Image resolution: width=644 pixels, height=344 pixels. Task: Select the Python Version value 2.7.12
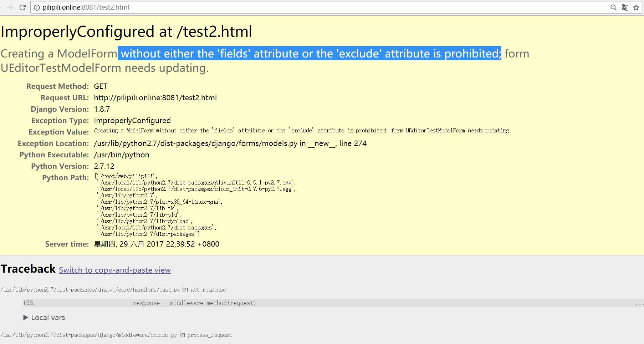pyautogui.click(x=104, y=166)
